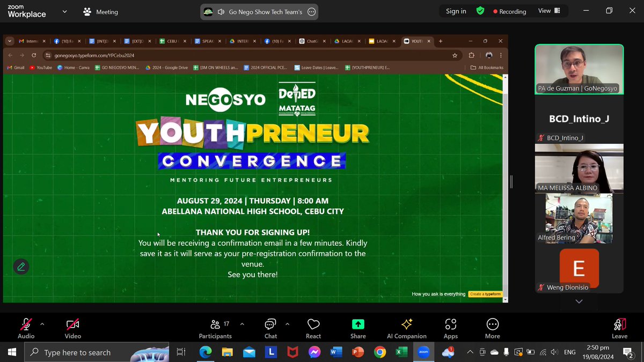
Task: Open PowerPoint from the taskbar
Action: coord(358,352)
